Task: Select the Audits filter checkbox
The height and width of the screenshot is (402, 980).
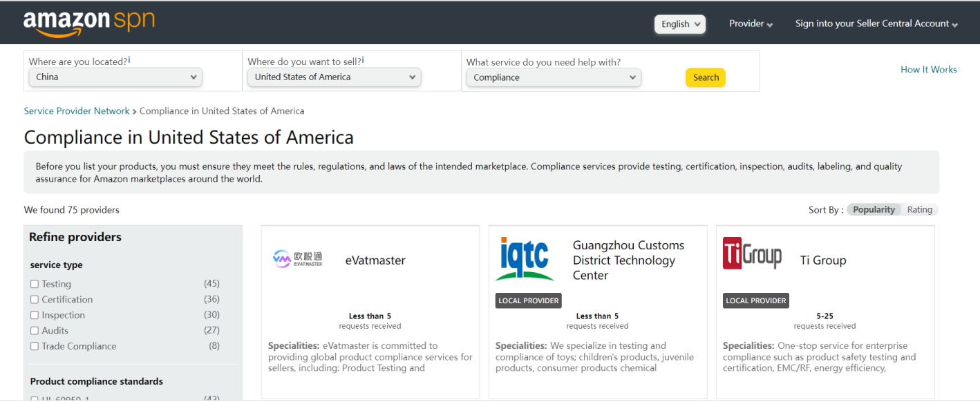Action: coord(35,331)
